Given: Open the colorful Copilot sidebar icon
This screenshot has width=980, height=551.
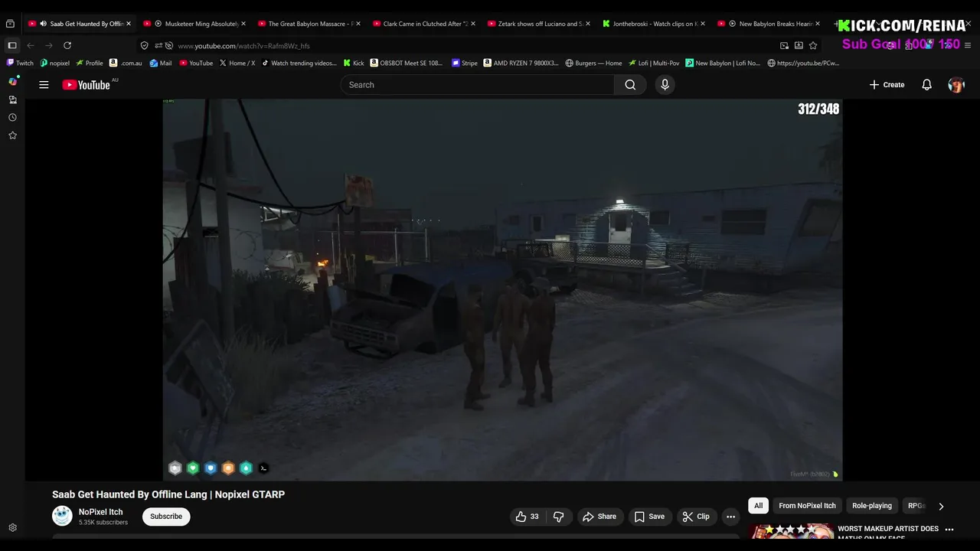Looking at the screenshot, I should point(13,81).
